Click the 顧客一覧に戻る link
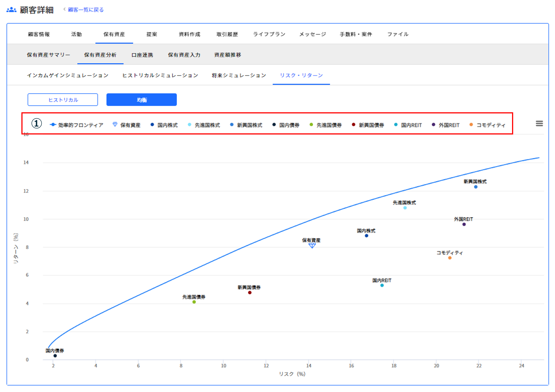 tap(85, 10)
